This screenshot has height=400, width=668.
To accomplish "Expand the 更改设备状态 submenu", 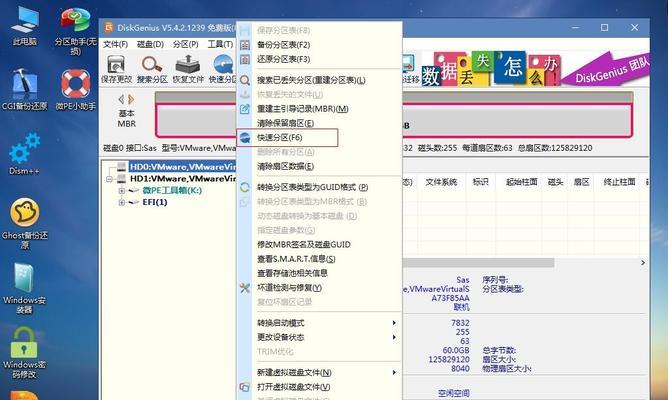I will click(319, 337).
